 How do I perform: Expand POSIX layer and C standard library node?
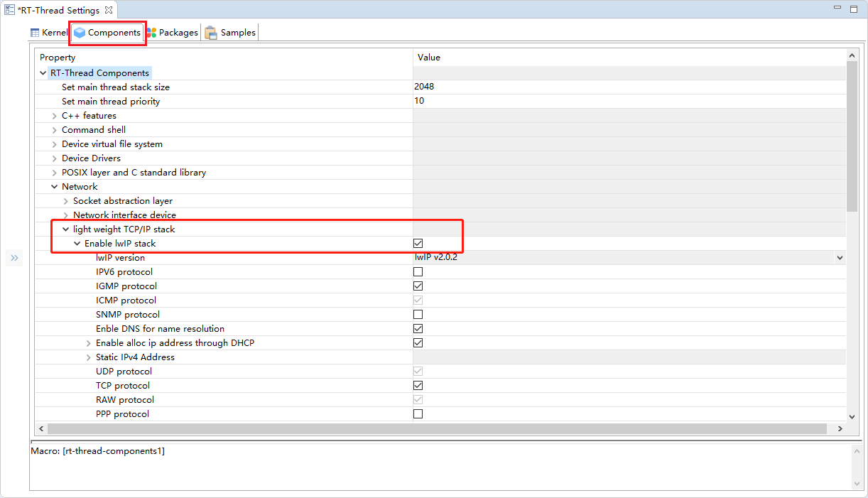point(54,173)
